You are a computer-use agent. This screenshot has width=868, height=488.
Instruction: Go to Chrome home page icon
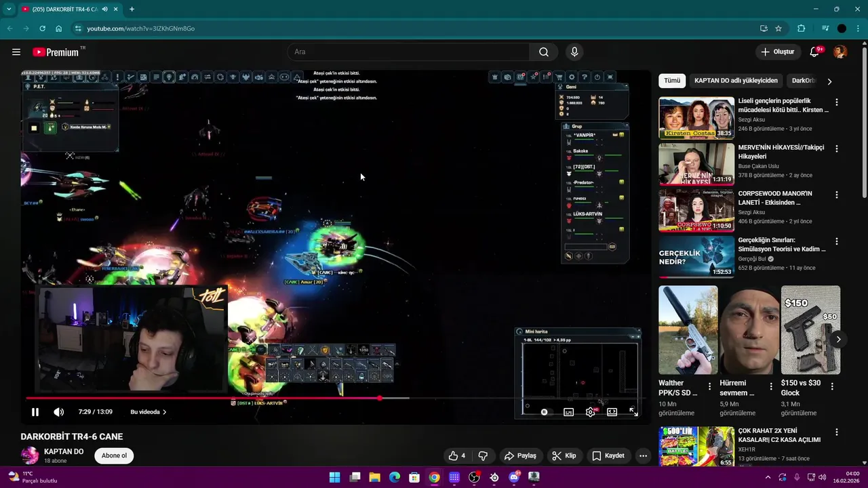click(59, 28)
